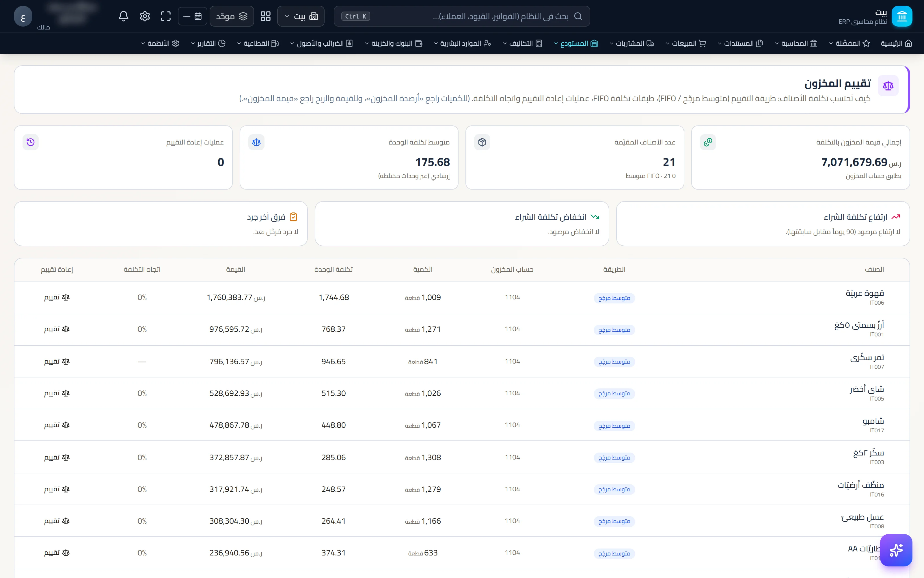Click the inventory valuation scales icon
The width and height of the screenshot is (924, 578).
pyautogui.click(x=888, y=86)
